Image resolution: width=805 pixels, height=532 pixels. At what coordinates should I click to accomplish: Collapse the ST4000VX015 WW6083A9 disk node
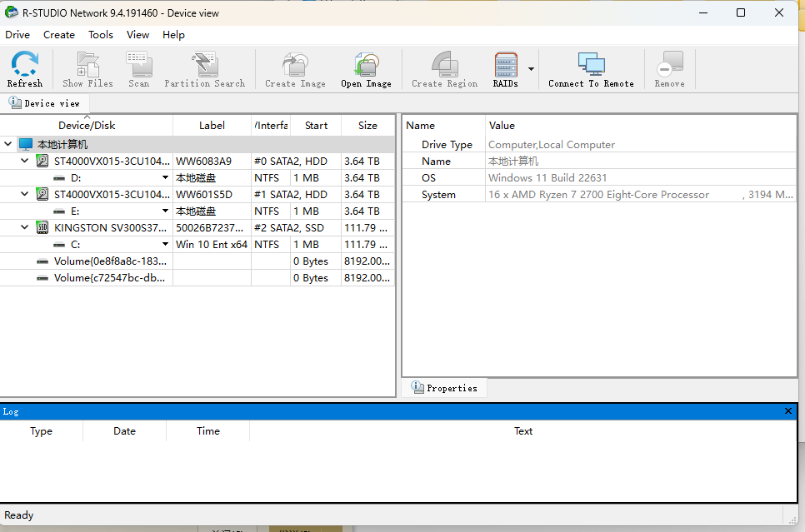pyautogui.click(x=24, y=161)
